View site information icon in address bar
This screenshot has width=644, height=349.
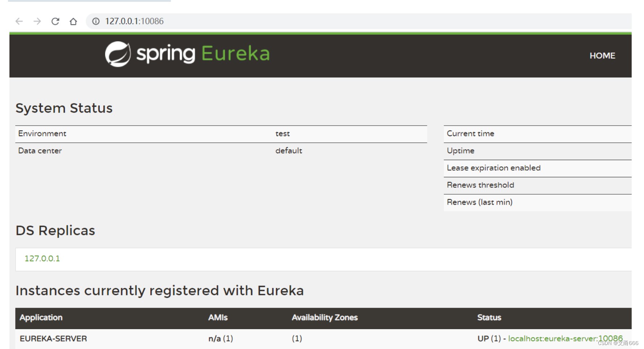coord(96,21)
